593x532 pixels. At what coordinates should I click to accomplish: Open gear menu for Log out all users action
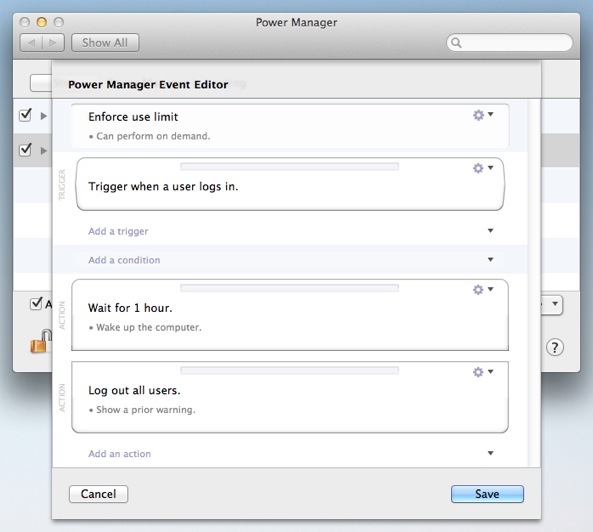click(483, 372)
